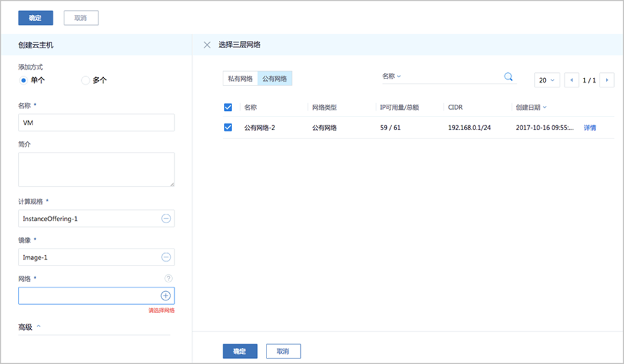Remove Image-1 with the minus icon
This screenshot has width=624, height=364.
click(x=166, y=257)
